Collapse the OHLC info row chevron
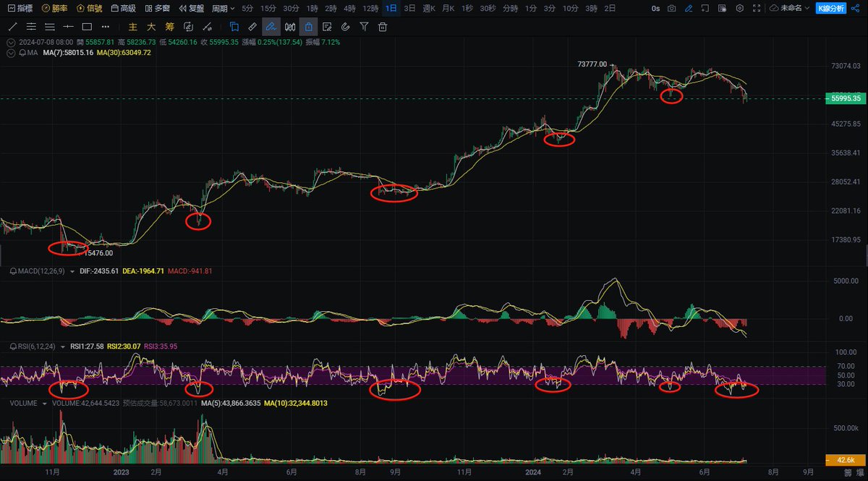 [11, 42]
